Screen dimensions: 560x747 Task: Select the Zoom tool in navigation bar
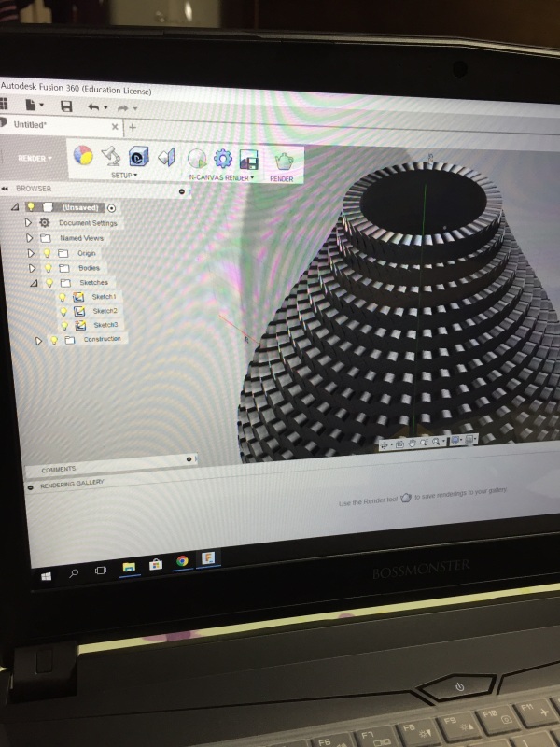coord(424,443)
